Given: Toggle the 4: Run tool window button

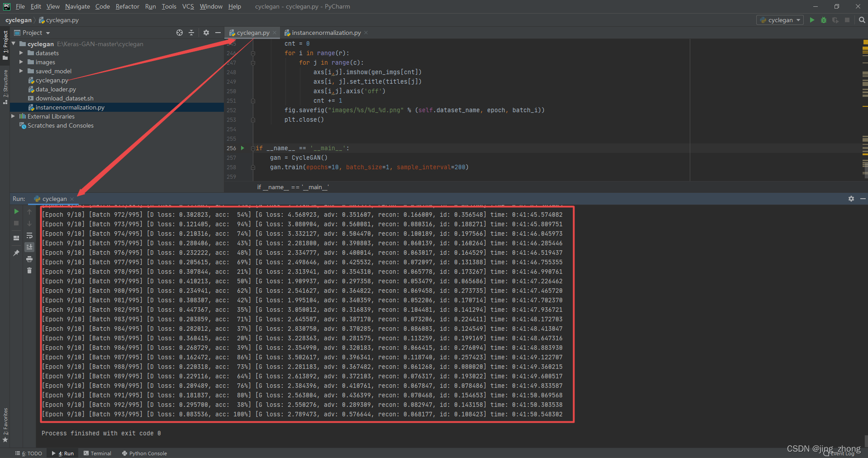Looking at the screenshot, I should click(63, 453).
